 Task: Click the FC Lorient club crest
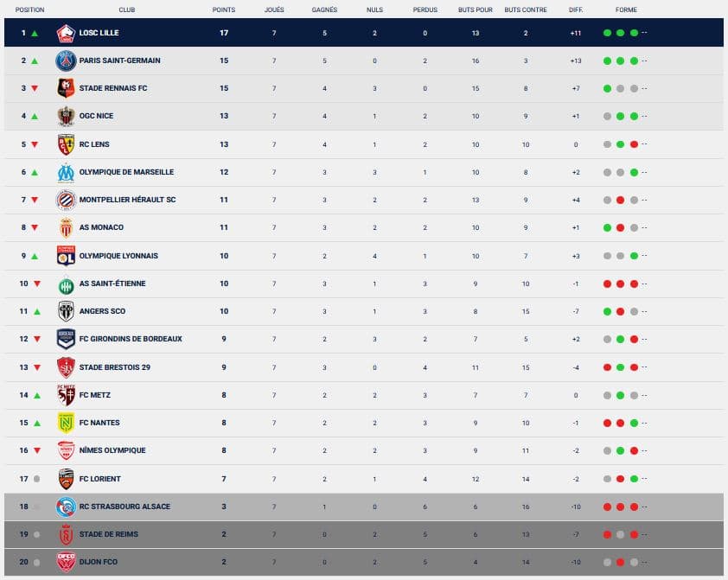66,479
